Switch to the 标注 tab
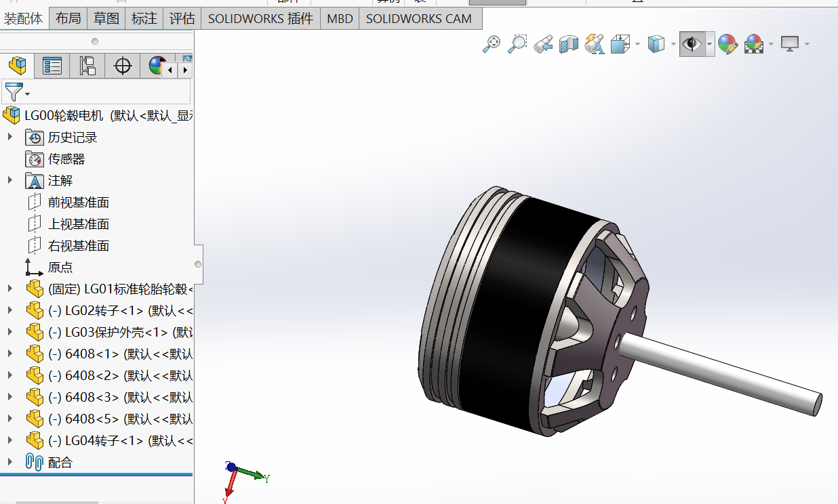Image resolution: width=838 pixels, height=504 pixels. coord(144,19)
